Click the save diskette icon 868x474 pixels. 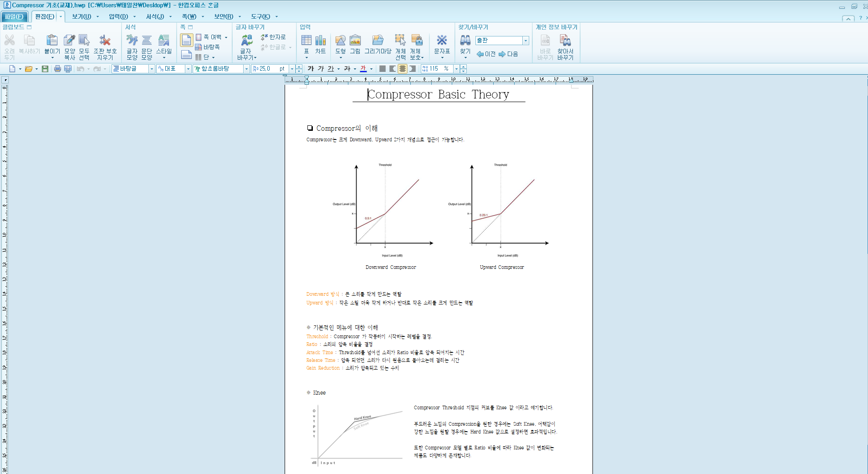(45, 69)
